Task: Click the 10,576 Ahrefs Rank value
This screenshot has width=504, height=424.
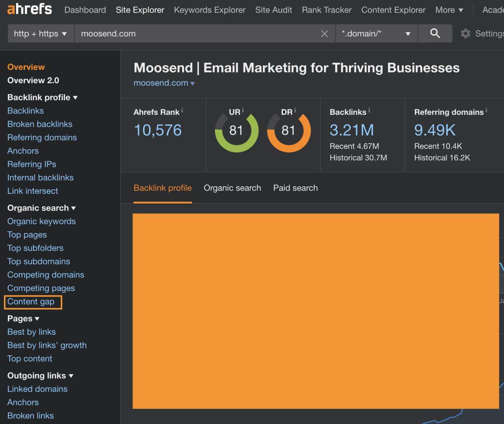Action: [x=158, y=130]
